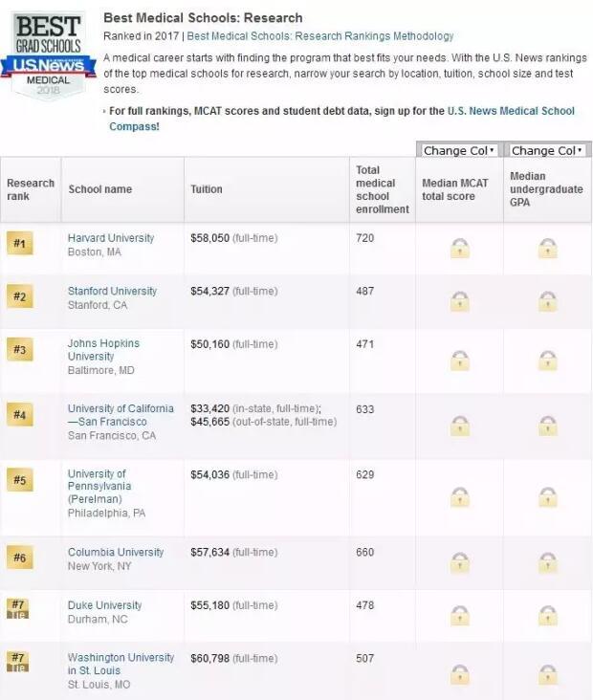Viewport: 593px width, 700px height.
Task: Click the MCAT lock icon for University of Pennsylvania
Action: 460,497
